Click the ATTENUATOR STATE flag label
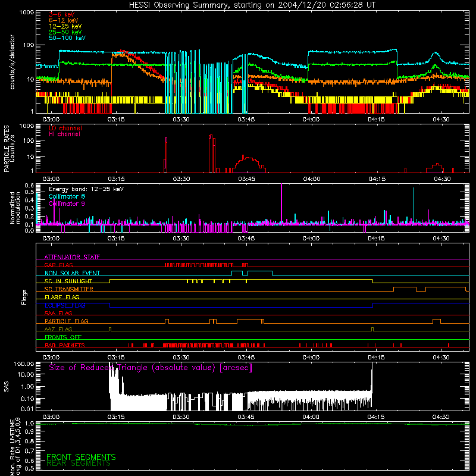This screenshot has width=476, height=476. [x=72, y=257]
